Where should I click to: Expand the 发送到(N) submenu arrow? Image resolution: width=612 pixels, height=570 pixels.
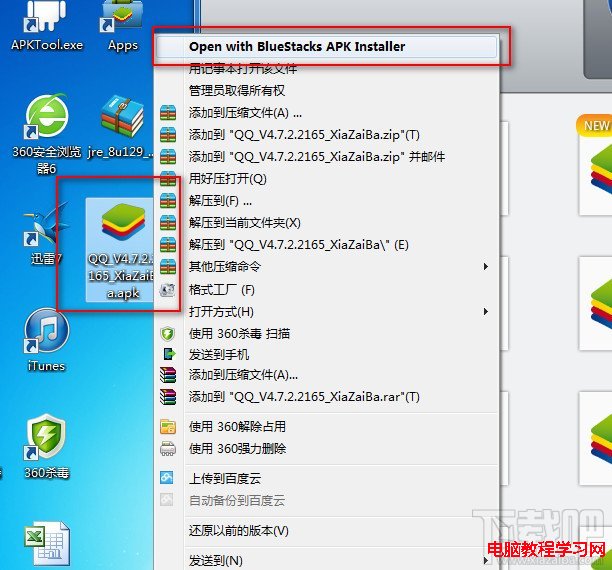(486, 561)
